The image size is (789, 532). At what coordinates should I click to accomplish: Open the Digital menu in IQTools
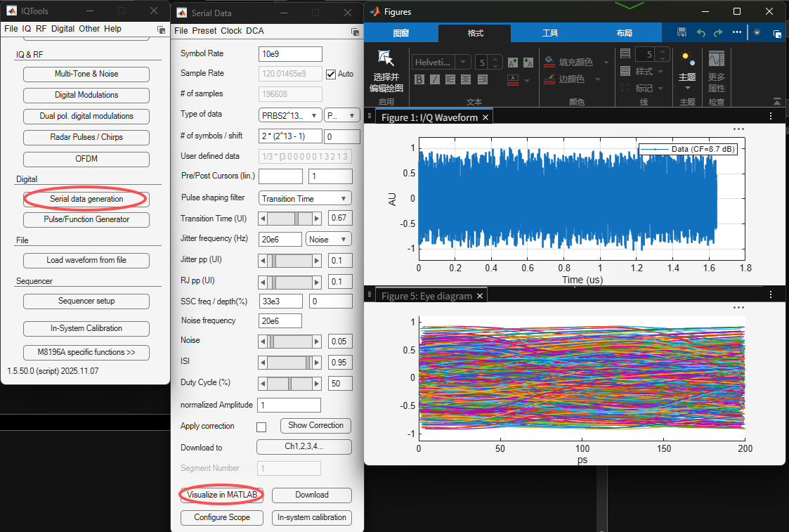point(63,29)
